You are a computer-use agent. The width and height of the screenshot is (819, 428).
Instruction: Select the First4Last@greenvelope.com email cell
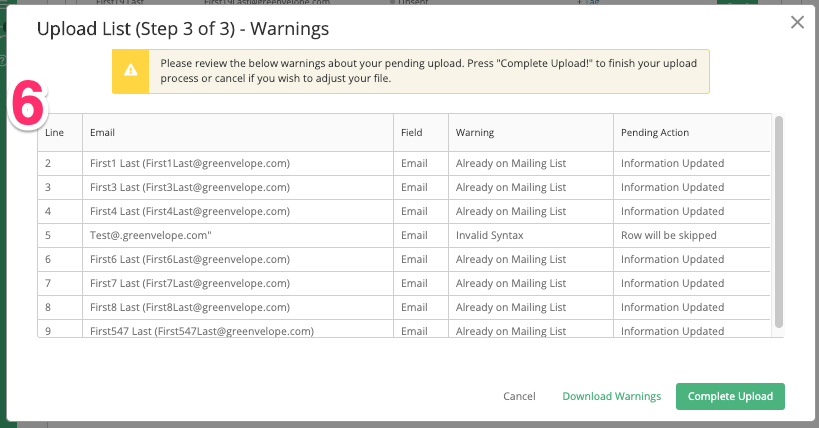(x=238, y=212)
